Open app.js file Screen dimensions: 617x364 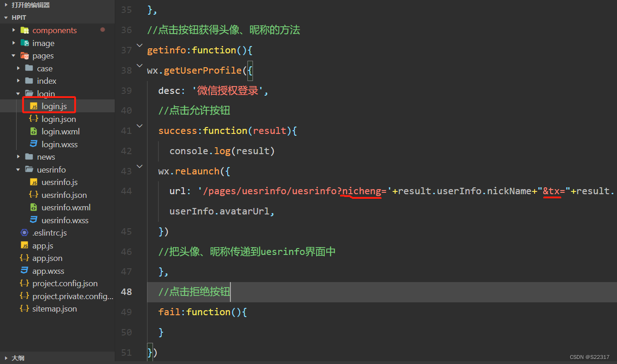click(43, 245)
